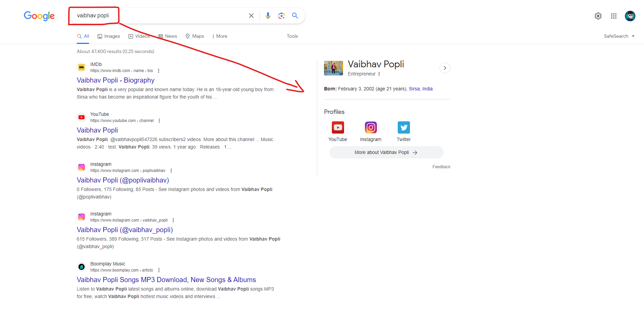644x312 pixels.
Task: Switch to the Images tab
Action: pos(109,36)
